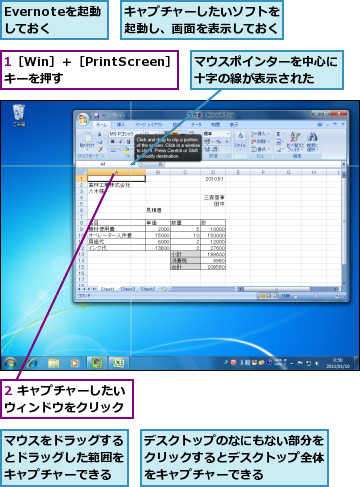This screenshot has width=360, height=487.
Task: Click the cell borders icon
Action: point(113,150)
